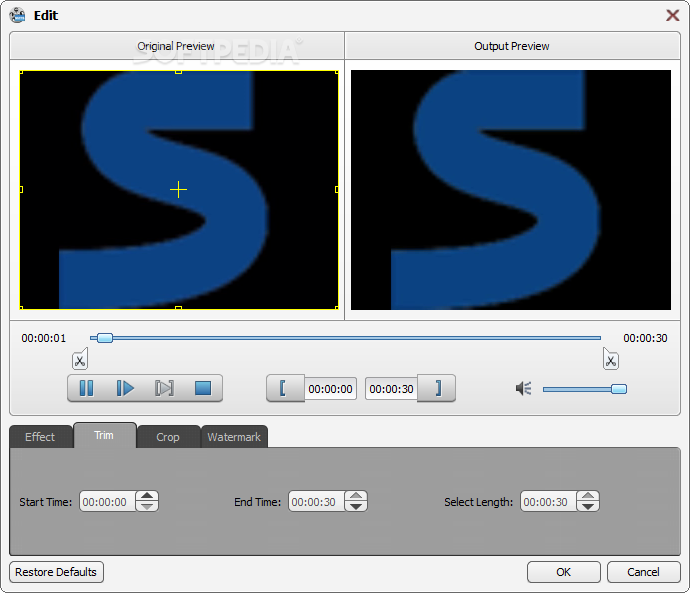Click the left scissors trim marker

coord(80,359)
